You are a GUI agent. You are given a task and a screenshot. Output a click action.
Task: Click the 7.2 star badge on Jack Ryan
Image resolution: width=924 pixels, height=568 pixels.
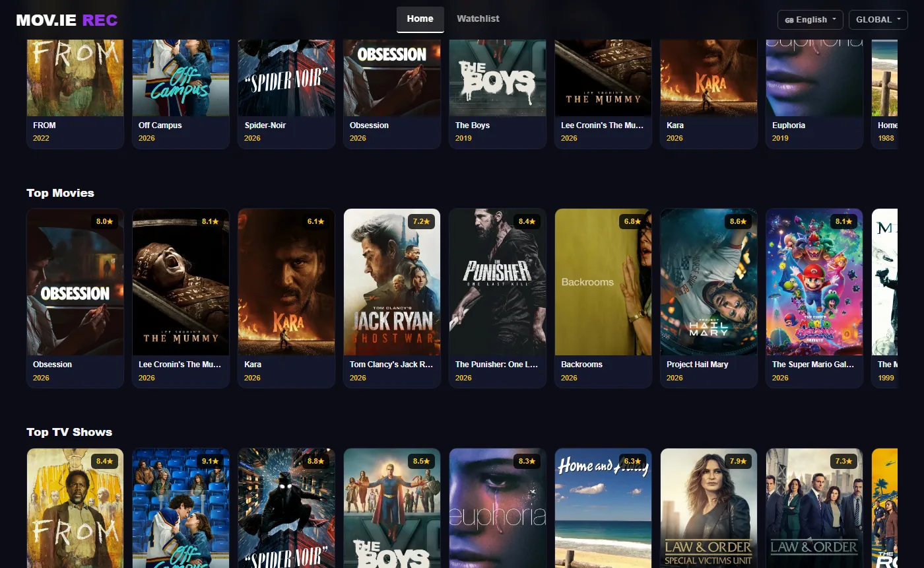[x=421, y=221]
